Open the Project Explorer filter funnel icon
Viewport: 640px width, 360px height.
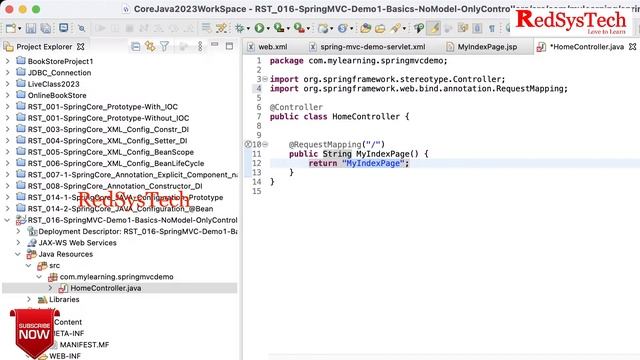[164, 47]
